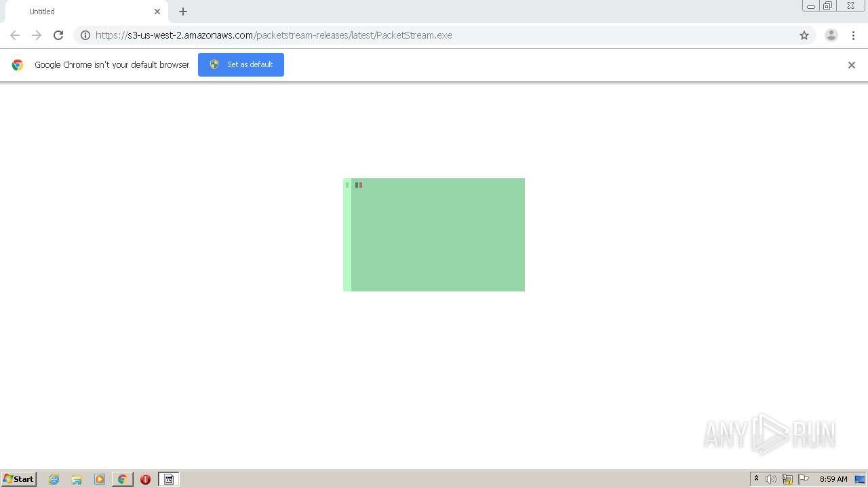Show hidden system tray icons
Viewport: 868px width, 488px height.
click(756, 479)
